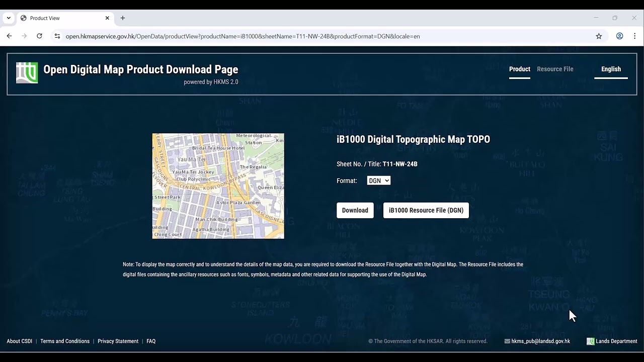Image resolution: width=644 pixels, height=362 pixels.
Task: Click the sheet title T11-NW-24B
Action: click(400, 164)
